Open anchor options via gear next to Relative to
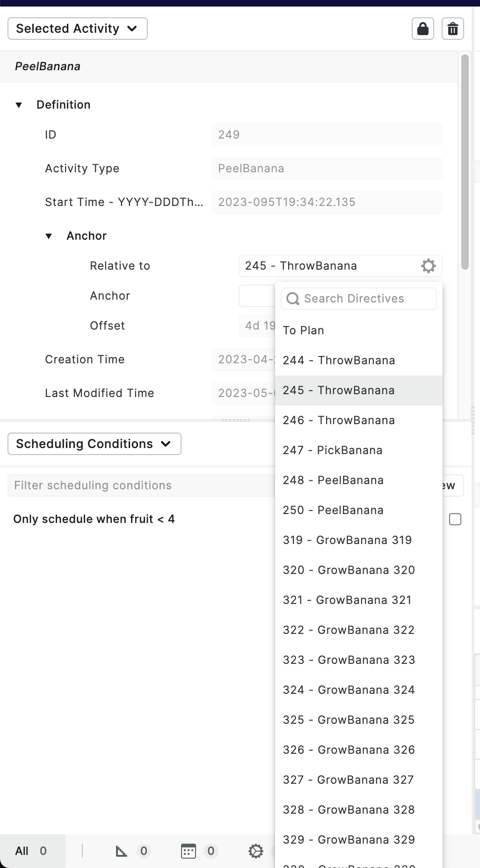 [x=428, y=266]
